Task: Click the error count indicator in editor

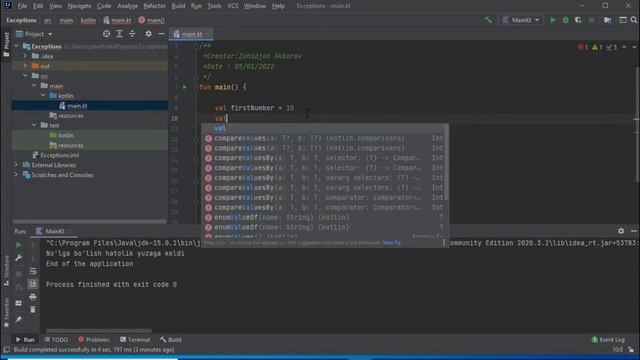Action: point(583,47)
